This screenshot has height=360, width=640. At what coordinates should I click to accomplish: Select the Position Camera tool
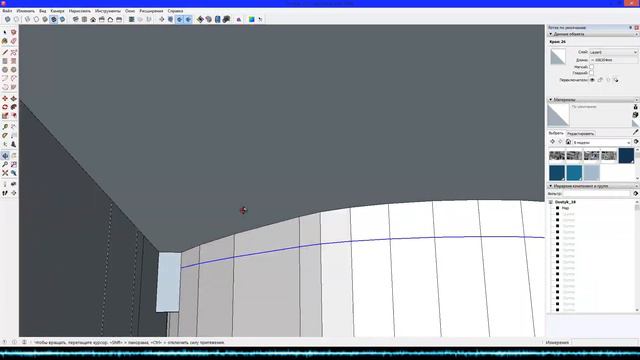(x=5, y=184)
